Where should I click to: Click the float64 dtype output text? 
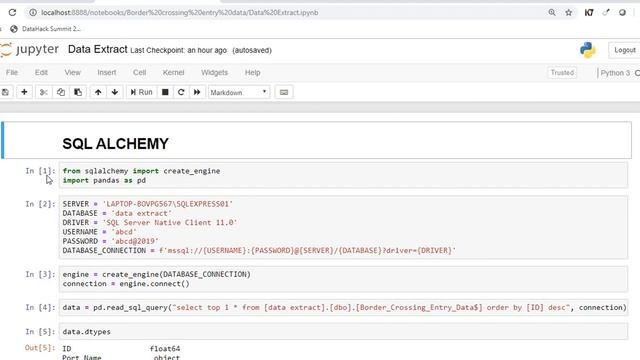165,349
